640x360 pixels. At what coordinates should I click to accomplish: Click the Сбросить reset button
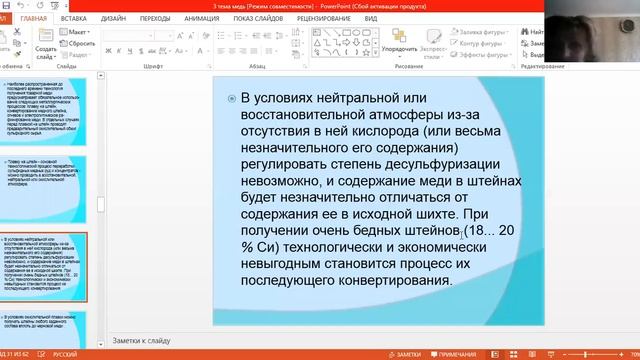coord(77,43)
